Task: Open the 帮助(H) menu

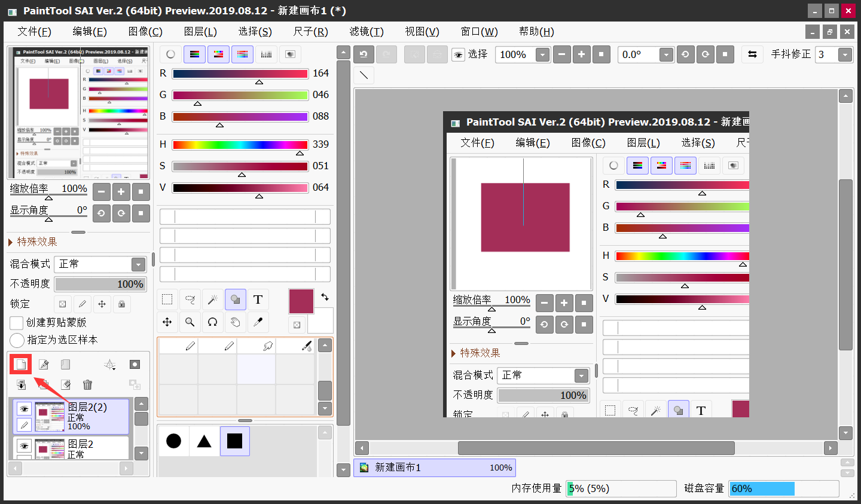Action: click(x=536, y=32)
